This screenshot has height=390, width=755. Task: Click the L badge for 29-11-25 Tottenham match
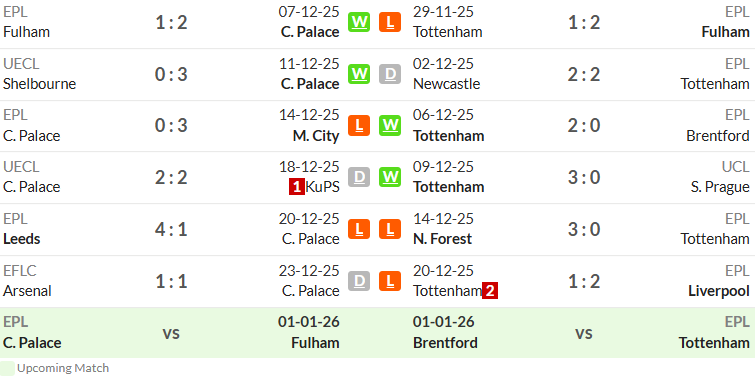click(x=390, y=22)
